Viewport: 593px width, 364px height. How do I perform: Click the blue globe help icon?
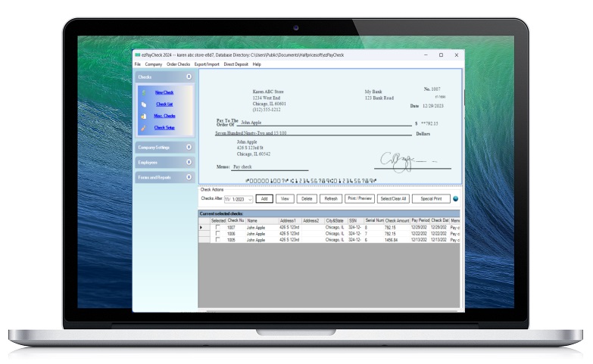point(456,199)
